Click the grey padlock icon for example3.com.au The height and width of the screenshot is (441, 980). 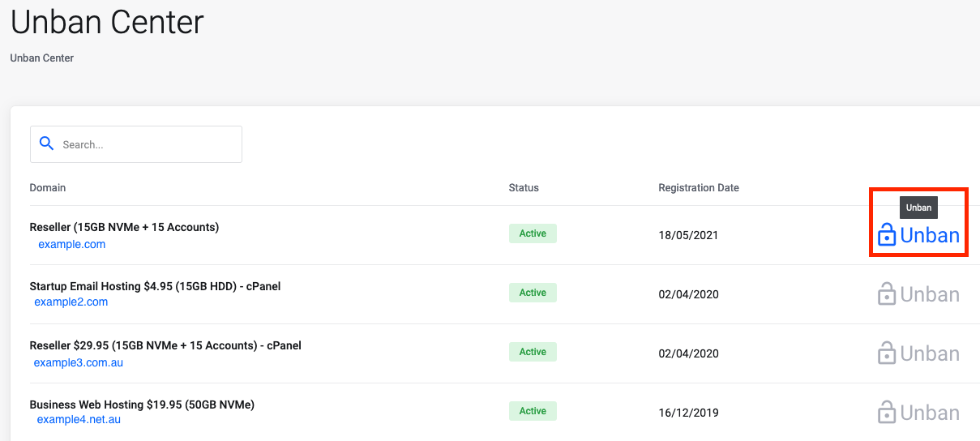tap(887, 353)
